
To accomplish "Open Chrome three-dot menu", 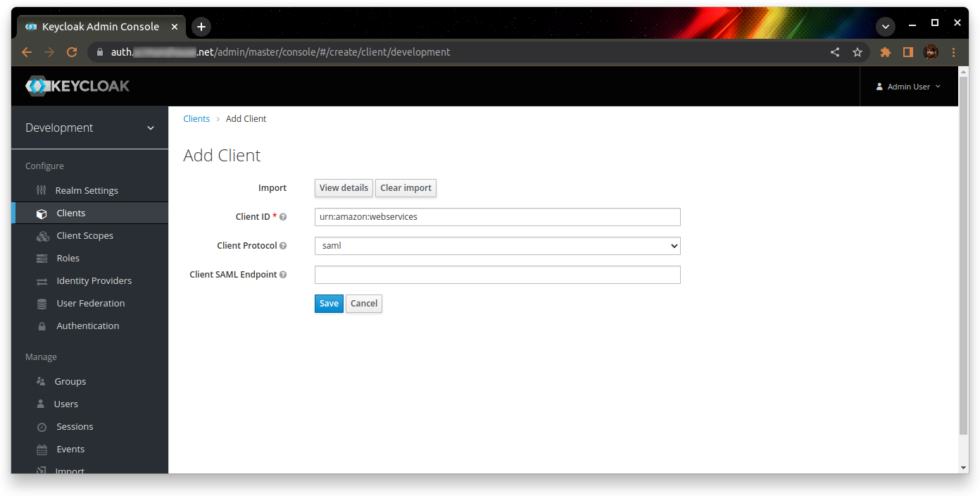I will click(x=953, y=52).
